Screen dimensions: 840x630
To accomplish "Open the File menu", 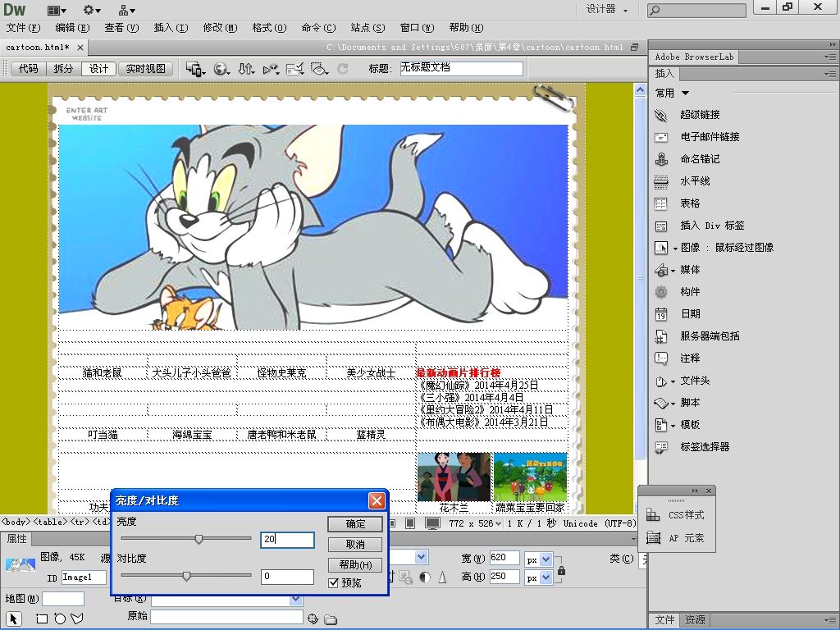I will [23, 28].
